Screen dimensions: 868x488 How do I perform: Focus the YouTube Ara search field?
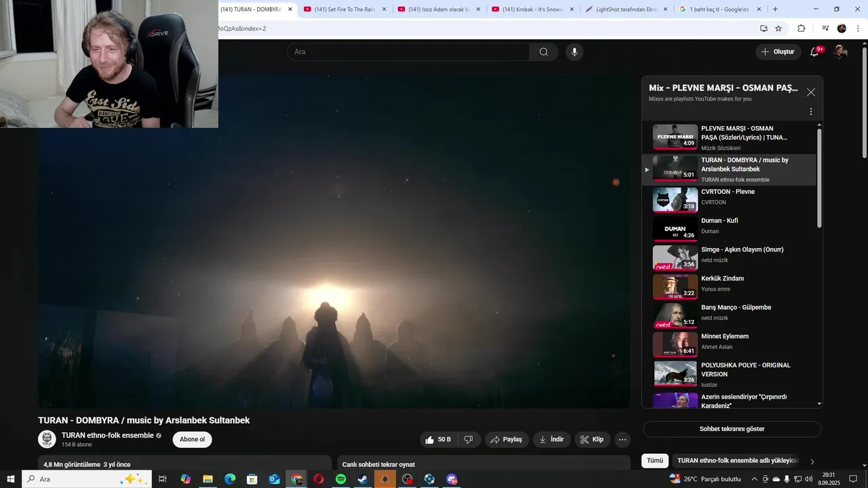[x=408, y=52]
